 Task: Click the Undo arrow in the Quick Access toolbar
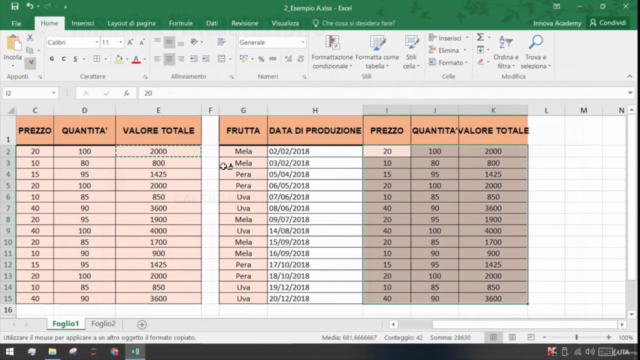(x=29, y=6)
